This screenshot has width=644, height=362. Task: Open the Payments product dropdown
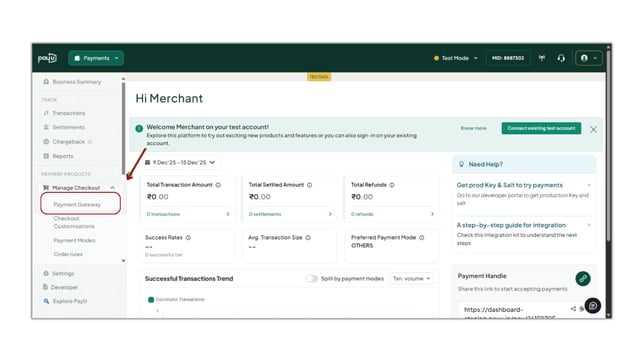click(96, 58)
